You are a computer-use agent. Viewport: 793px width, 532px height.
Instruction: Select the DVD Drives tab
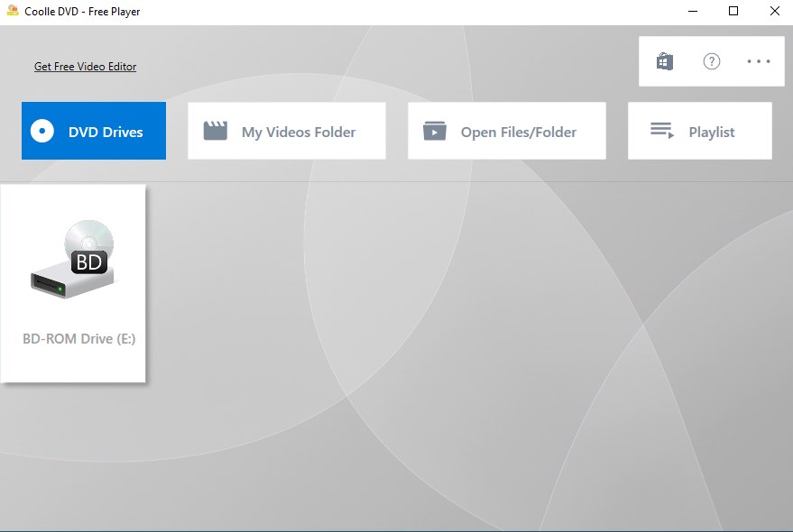coord(93,131)
